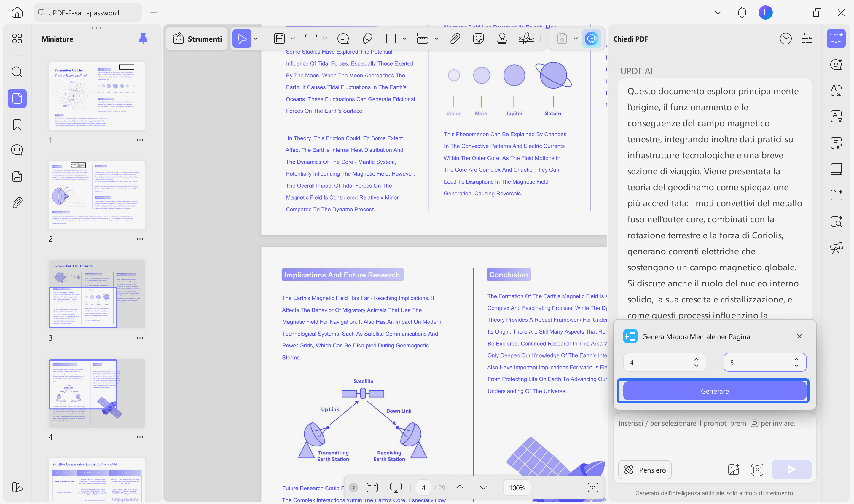Select the measure ruler tool

point(422,39)
